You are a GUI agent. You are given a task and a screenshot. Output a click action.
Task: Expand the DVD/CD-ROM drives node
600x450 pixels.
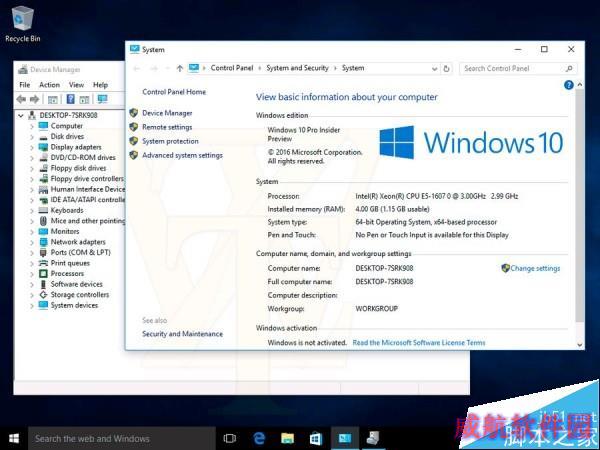[x=32, y=158]
